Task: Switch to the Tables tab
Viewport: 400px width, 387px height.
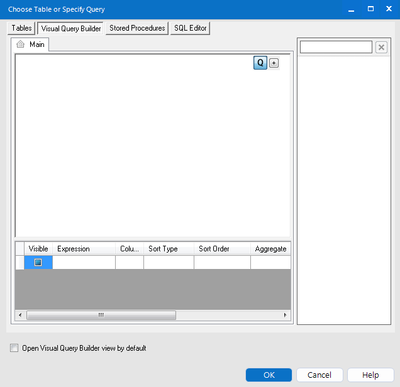Action: coord(21,28)
